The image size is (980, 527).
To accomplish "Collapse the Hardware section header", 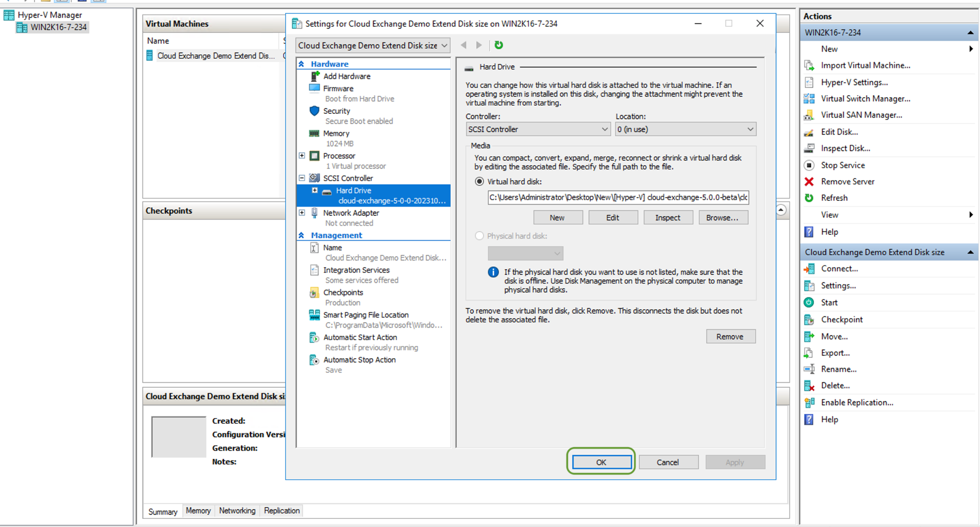I will pyautogui.click(x=301, y=64).
